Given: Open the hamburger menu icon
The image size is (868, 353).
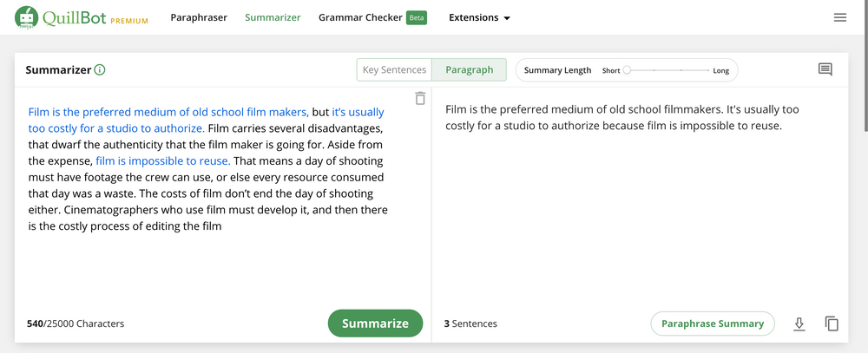Looking at the screenshot, I should coord(839,17).
